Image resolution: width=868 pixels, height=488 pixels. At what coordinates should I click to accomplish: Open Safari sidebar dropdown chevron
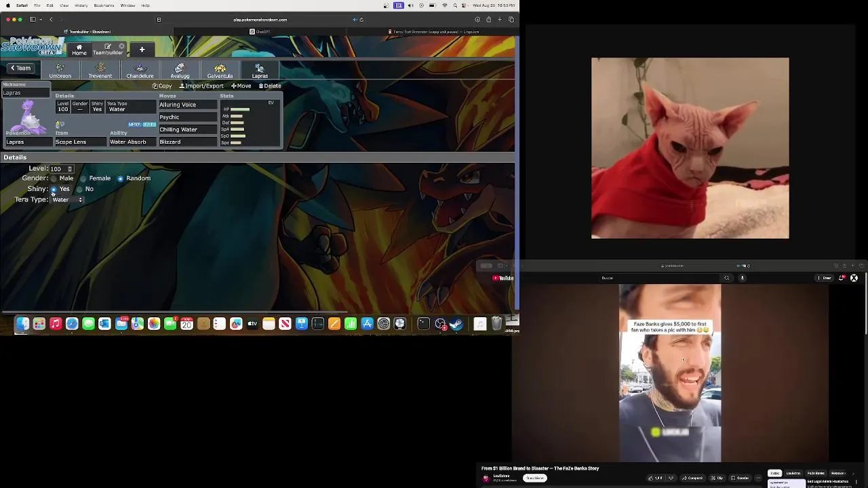(41, 20)
